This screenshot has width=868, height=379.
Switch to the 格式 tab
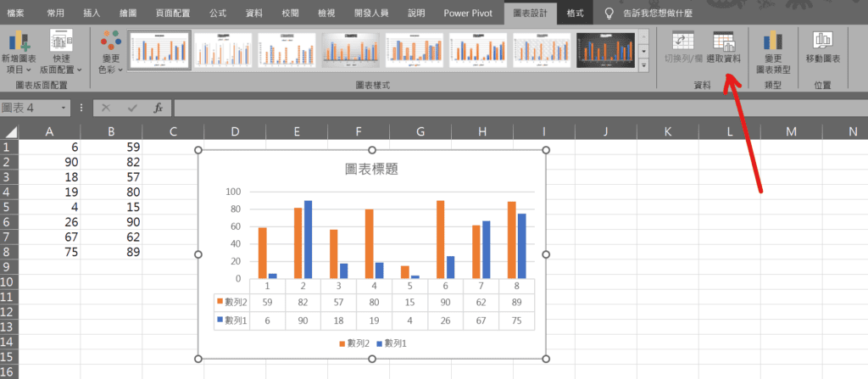point(576,14)
